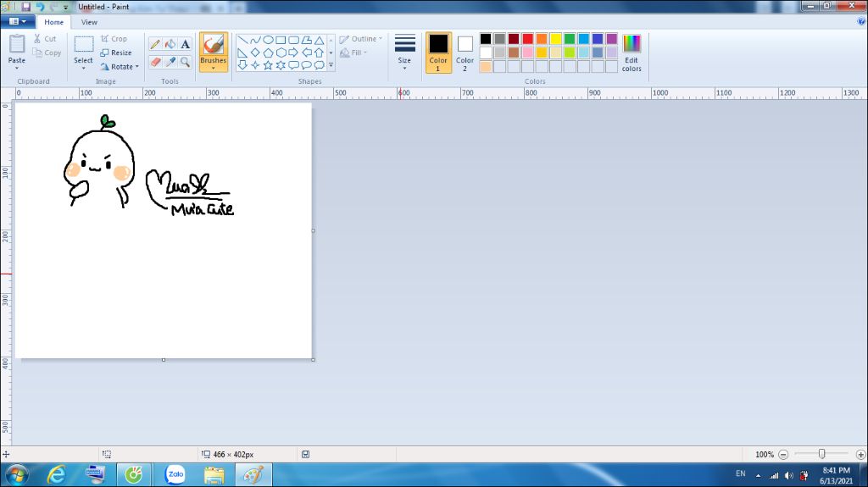Open File Explorer folder on taskbar
This screenshot has height=487, width=868.
tap(214, 475)
